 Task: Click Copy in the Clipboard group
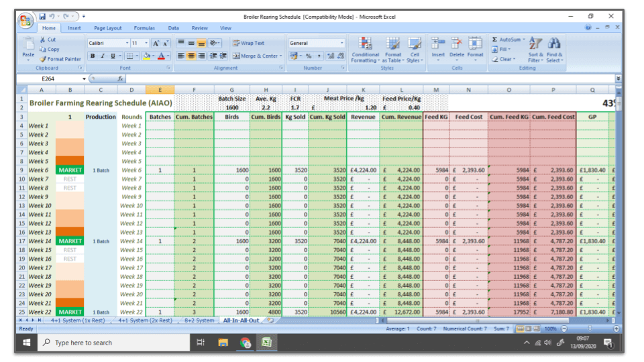point(50,49)
